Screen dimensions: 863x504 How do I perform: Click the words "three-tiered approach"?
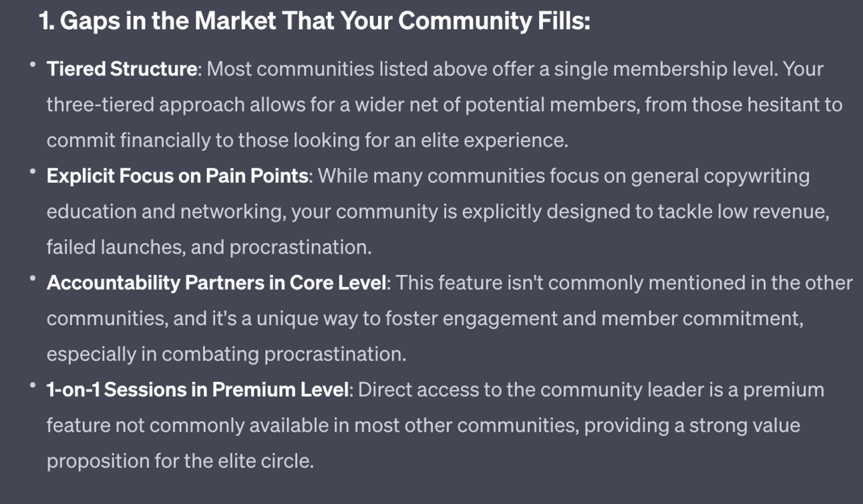(145, 105)
